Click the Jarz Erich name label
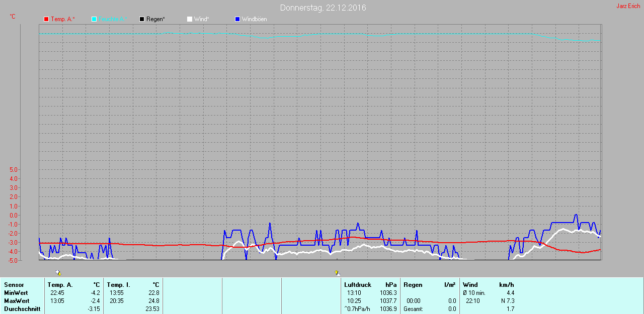Image resolution: width=644 pixels, height=314 pixels. coord(628,6)
